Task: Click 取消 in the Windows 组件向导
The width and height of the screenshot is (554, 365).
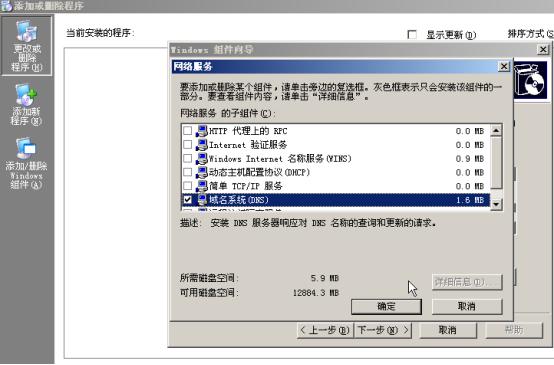Action: tap(448, 330)
